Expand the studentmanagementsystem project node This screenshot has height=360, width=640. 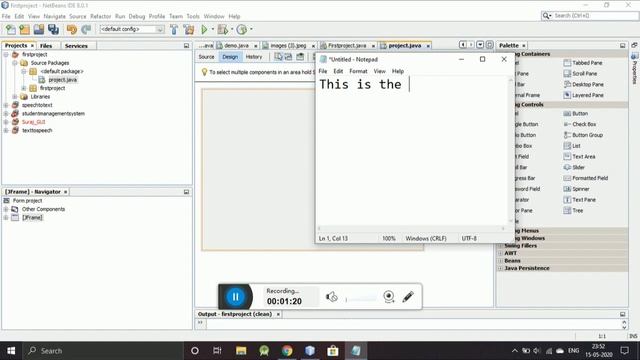point(6,113)
